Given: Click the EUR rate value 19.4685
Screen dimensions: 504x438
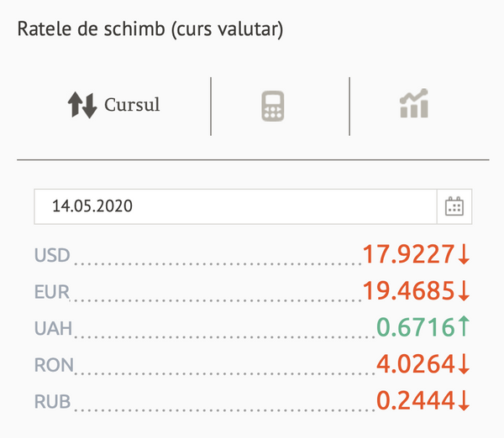Looking at the screenshot, I should (x=408, y=291).
